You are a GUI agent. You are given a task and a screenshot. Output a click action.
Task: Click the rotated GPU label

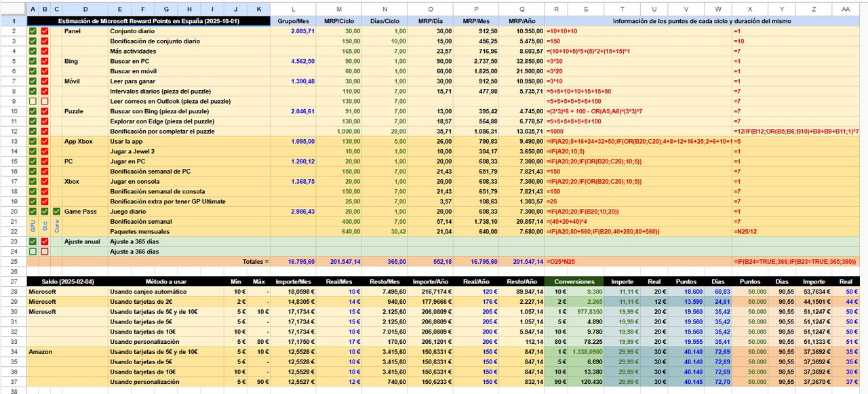pyautogui.click(x=33, y=226)
